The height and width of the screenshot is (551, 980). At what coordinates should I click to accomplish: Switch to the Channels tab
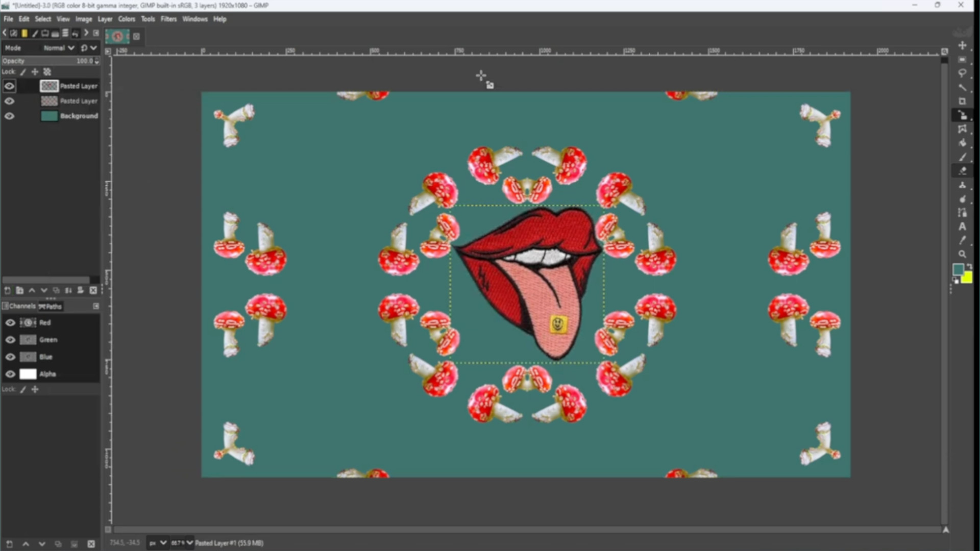(x=19, y=306)
